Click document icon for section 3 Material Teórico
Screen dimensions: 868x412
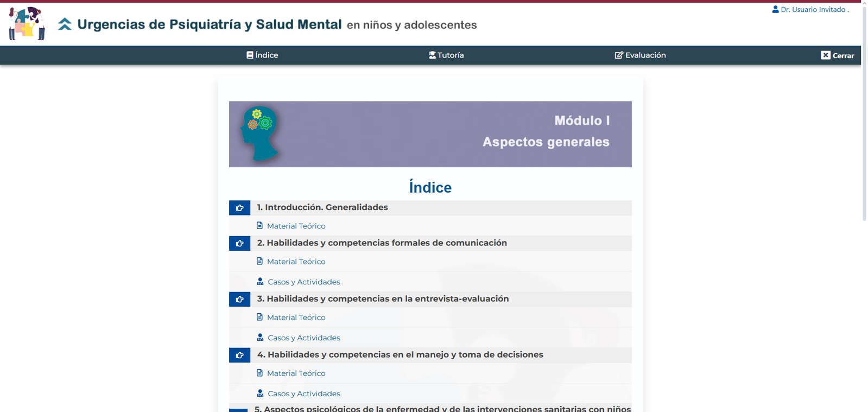point(259,317)
